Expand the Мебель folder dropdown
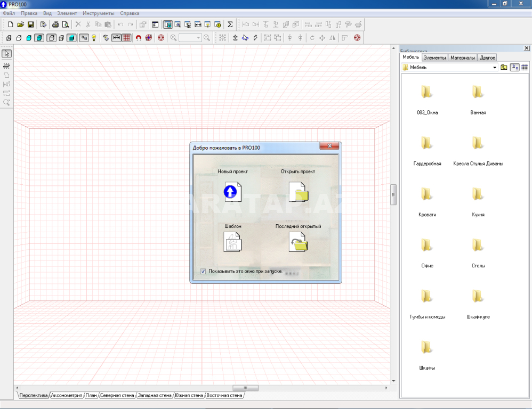This screenshot has height=409, width=532. 495,68
